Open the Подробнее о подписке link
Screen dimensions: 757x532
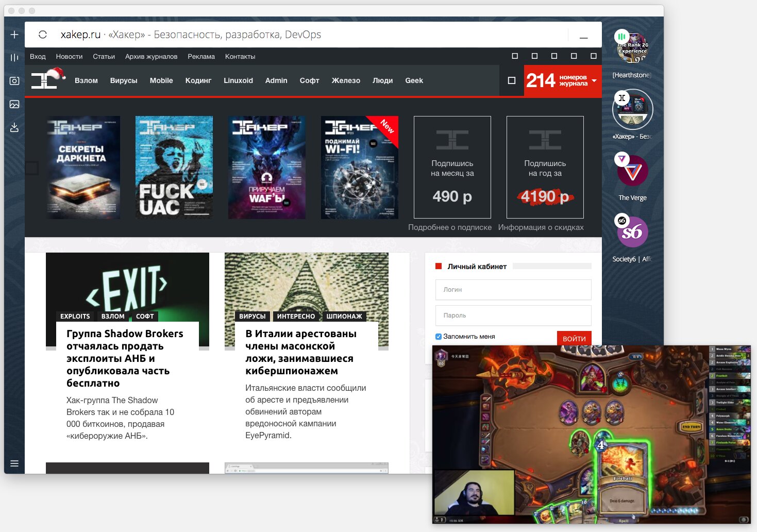click(450, 227)
